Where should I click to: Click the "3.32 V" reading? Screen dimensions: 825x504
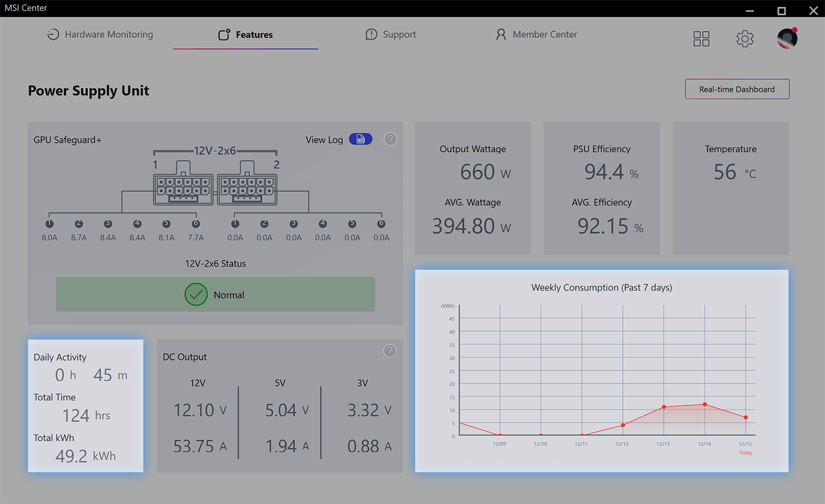(x=370, y=410)
